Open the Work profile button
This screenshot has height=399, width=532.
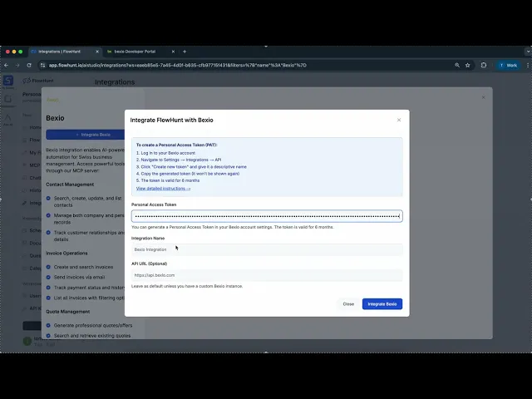508,65
